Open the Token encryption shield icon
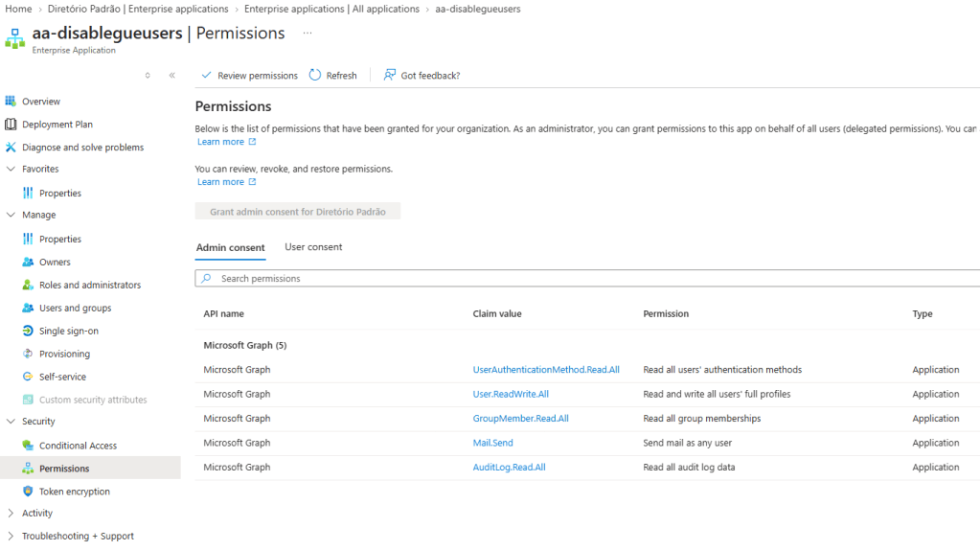Viewport: 980px width, 550px height. click(x=28, y=492)
